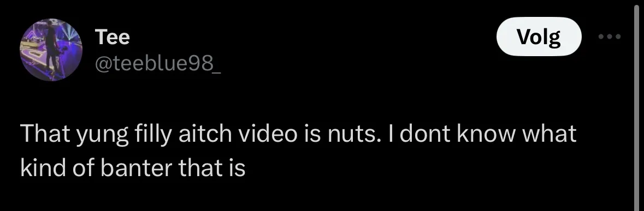Expand post options via the ellipsis icon
This screenshot has height=211, width=644.
pos(610,37)
